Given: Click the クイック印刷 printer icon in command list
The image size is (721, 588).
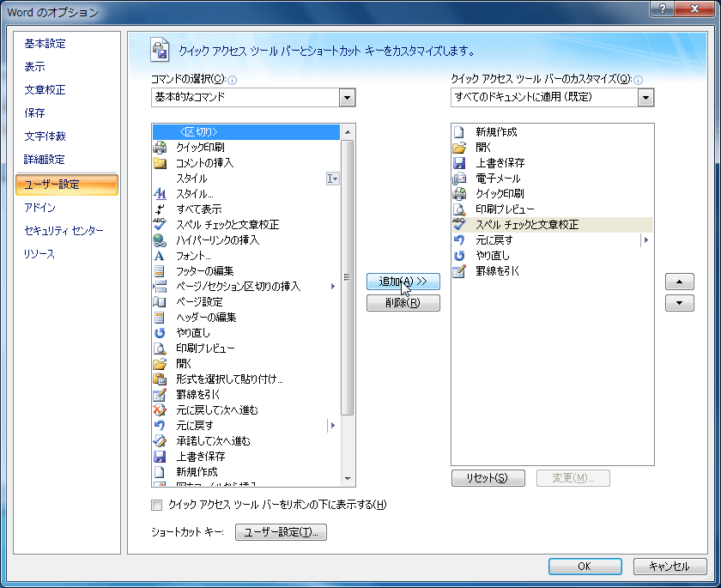Looking at the screenshot, I should tap(160, 148).
